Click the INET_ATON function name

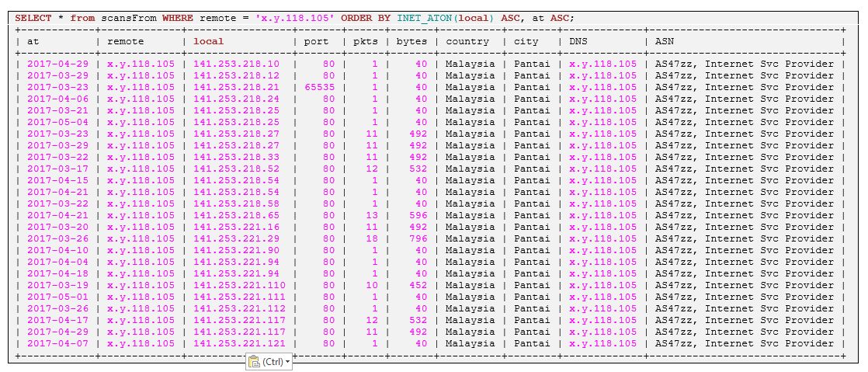(x=424, y=18)
